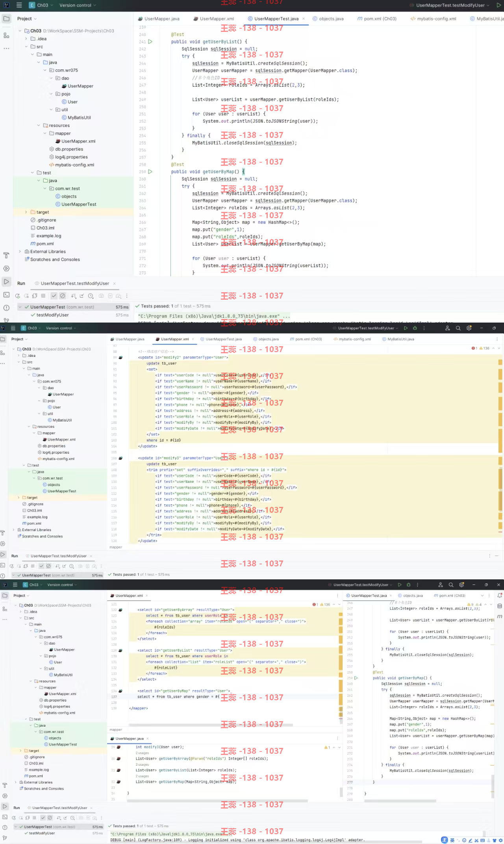Click Stop icon in top window Run toolbar
The image size is (504, 844).
coord(43,296)
